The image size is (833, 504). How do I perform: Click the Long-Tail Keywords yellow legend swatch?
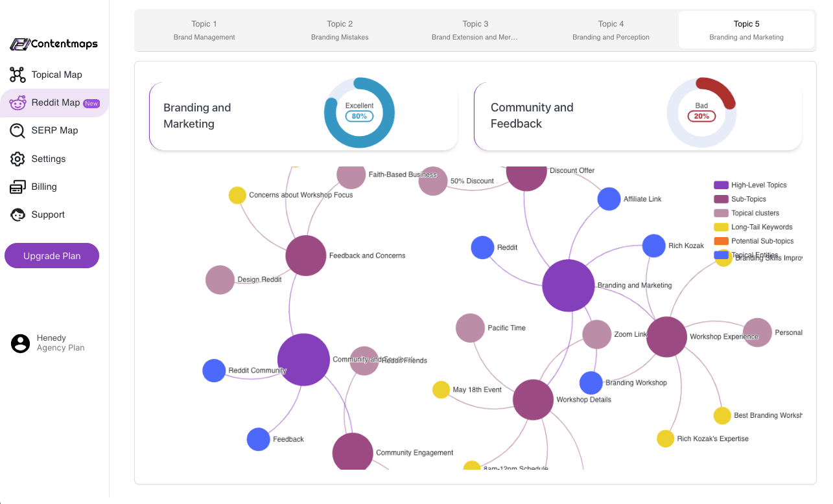pyautogui.click(x=721, y=227)
